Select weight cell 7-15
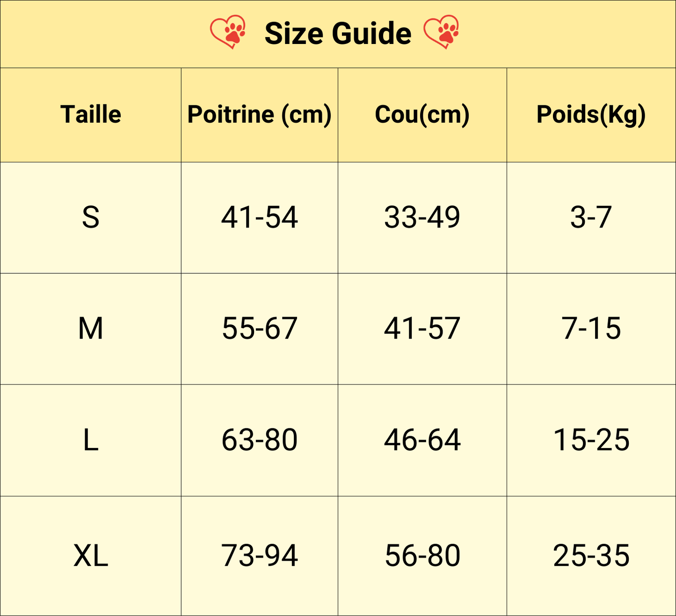This screenshot has height=616, width=676. pos(591,329)
